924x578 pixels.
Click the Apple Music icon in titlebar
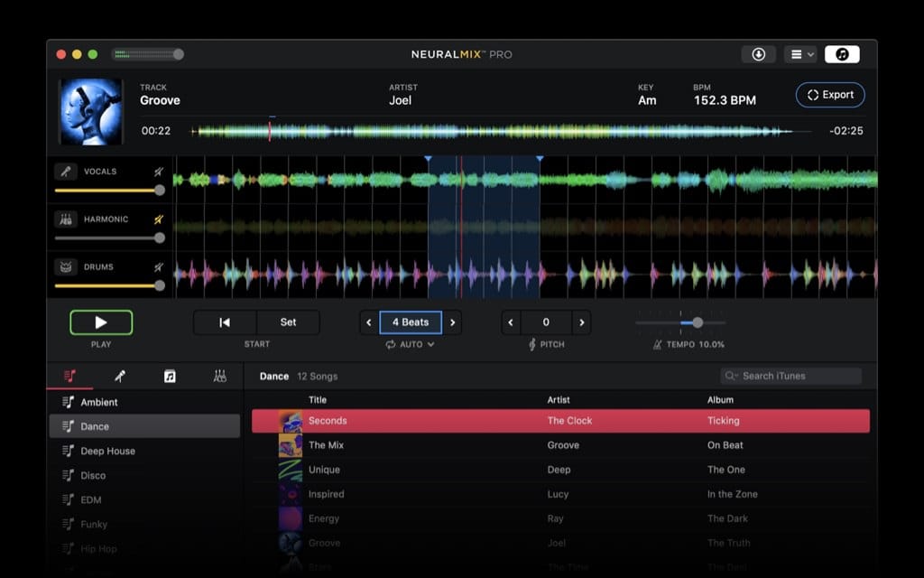pos(843,53)
